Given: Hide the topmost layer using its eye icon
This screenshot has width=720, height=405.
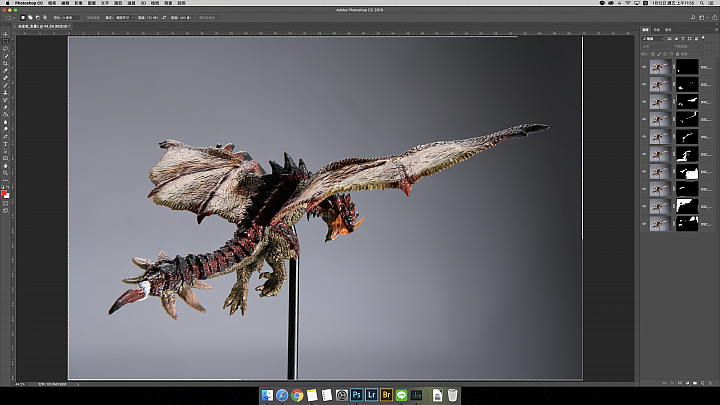Looking at the screenshot, I should click(x=644, y=67).
